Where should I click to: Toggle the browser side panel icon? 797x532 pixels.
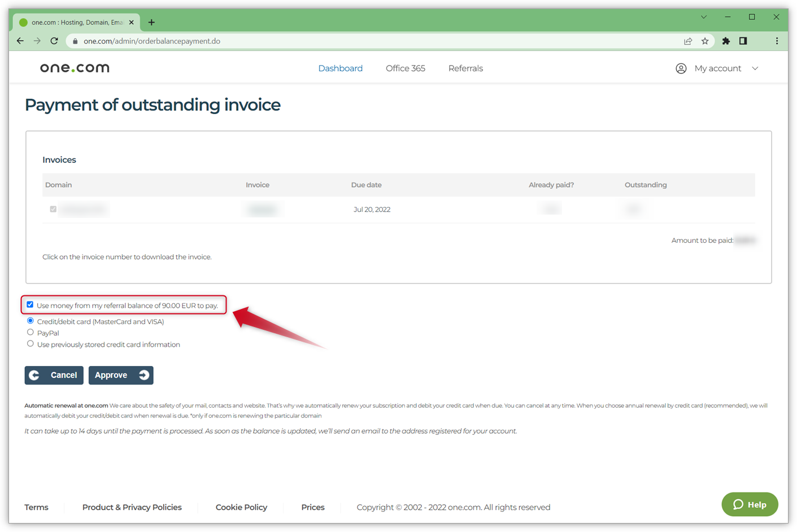click(743, 41)
